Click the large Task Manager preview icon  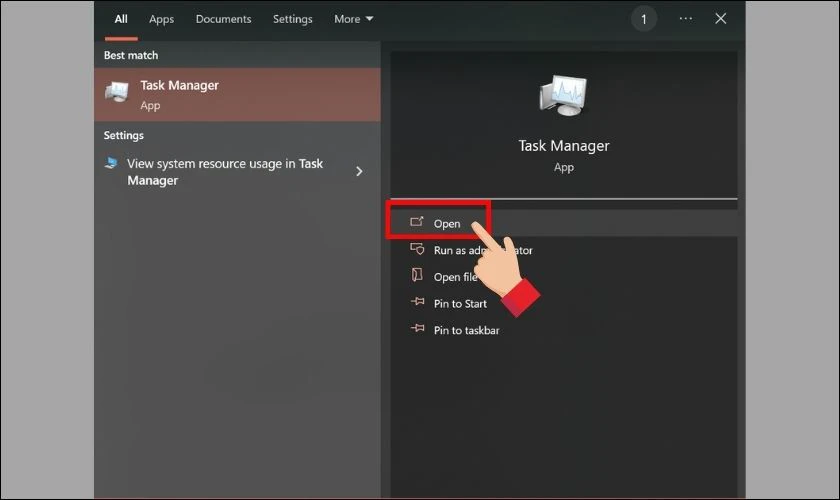[x=564, y=96]
